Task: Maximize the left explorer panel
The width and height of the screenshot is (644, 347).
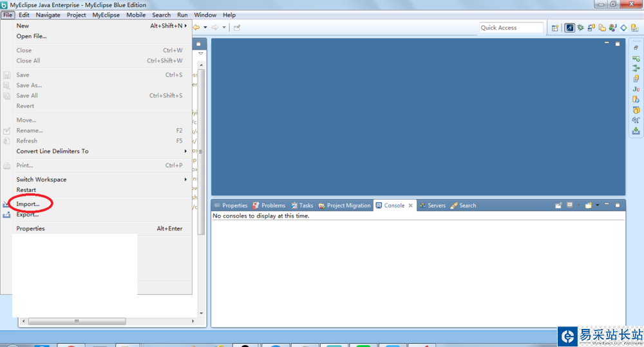Action: [x=198, y=44]
